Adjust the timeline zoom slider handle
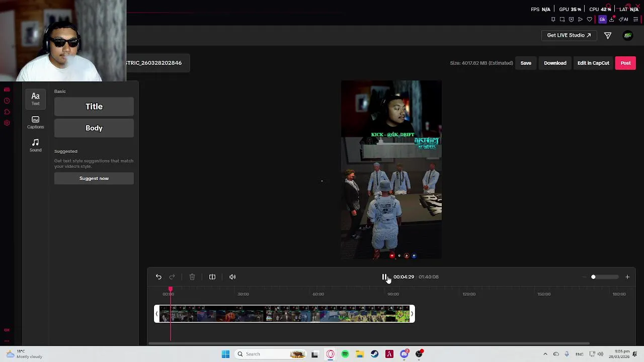 [593, 277]
